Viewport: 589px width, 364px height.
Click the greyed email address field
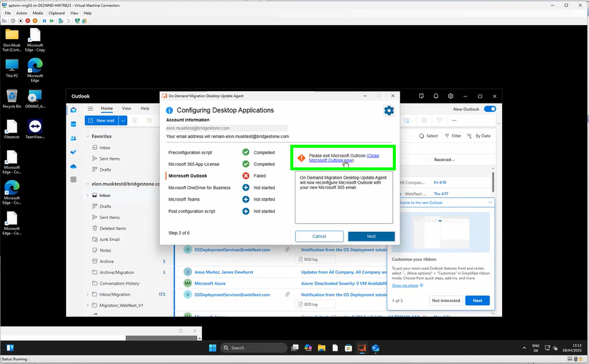pyautogui.click(x=227, y=128)
